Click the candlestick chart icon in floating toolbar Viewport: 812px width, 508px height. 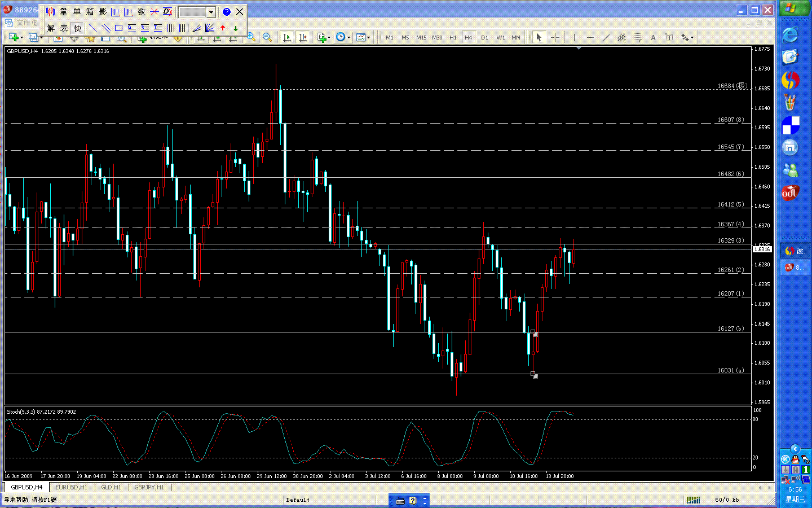point(51,12)
